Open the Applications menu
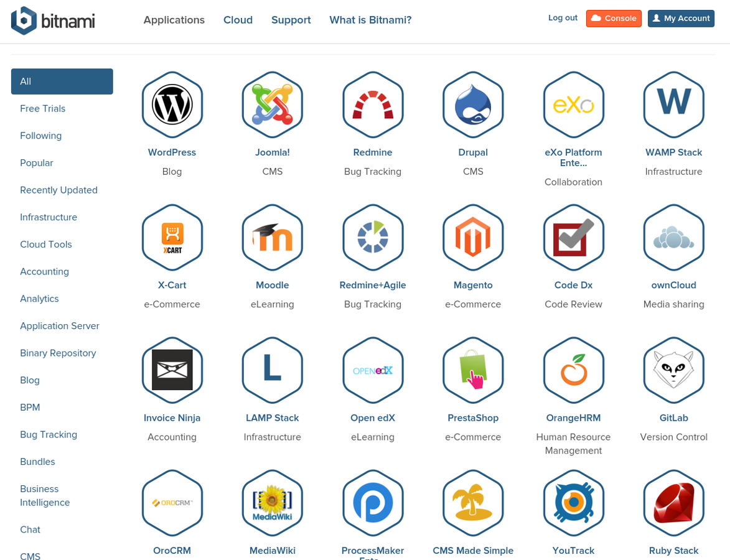Screen dimensions: 730x560 tap(174, 20)
